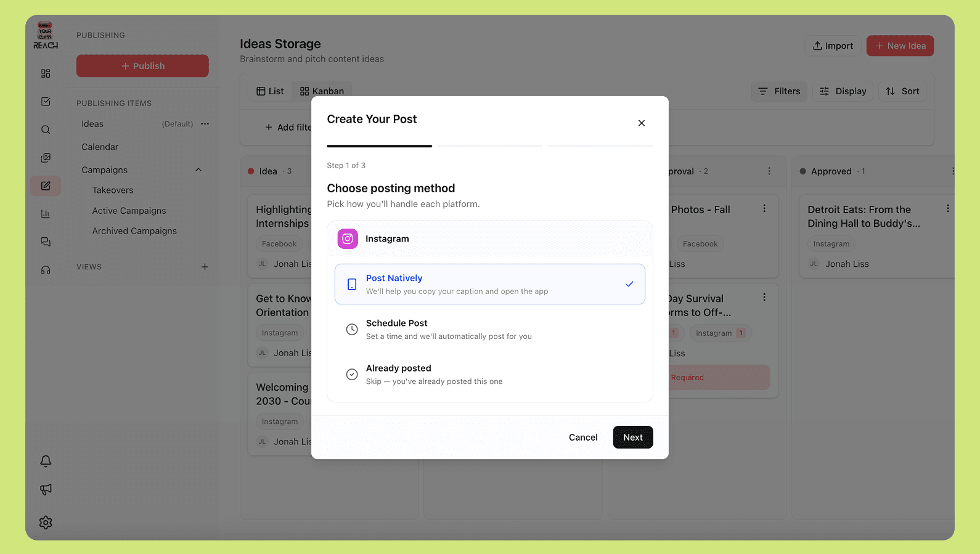This screenshot has height=554, width=980.
Task: Click the Instagram tag on Detroit Eats card
Action: [831, 244]
